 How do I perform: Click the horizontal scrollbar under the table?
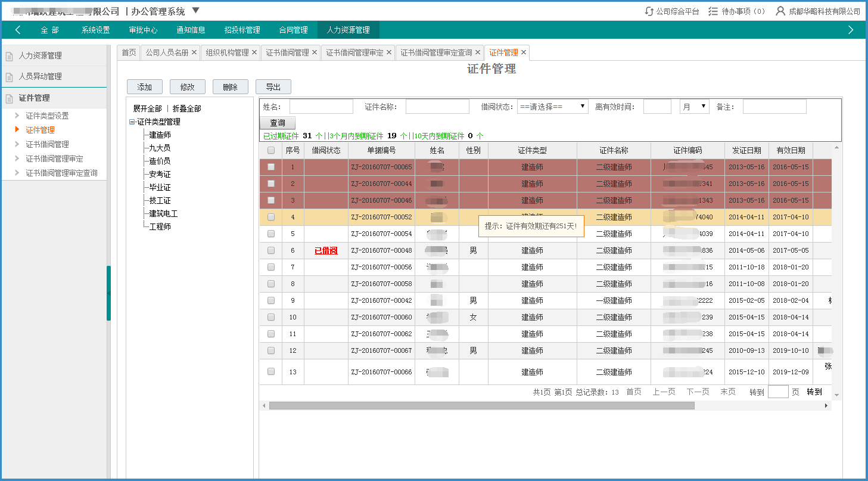[x=481, y=405]
